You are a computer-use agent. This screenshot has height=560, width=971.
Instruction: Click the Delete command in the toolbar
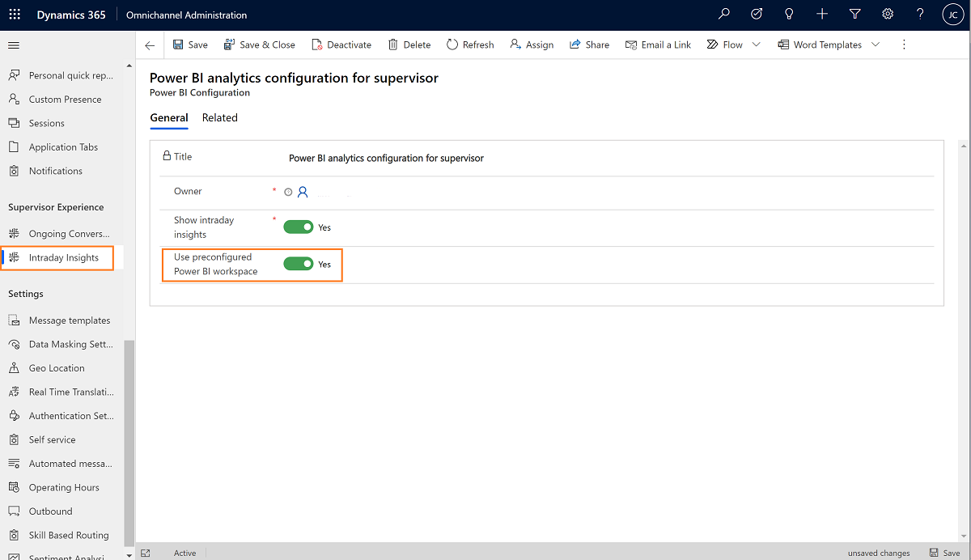point(409,45)
